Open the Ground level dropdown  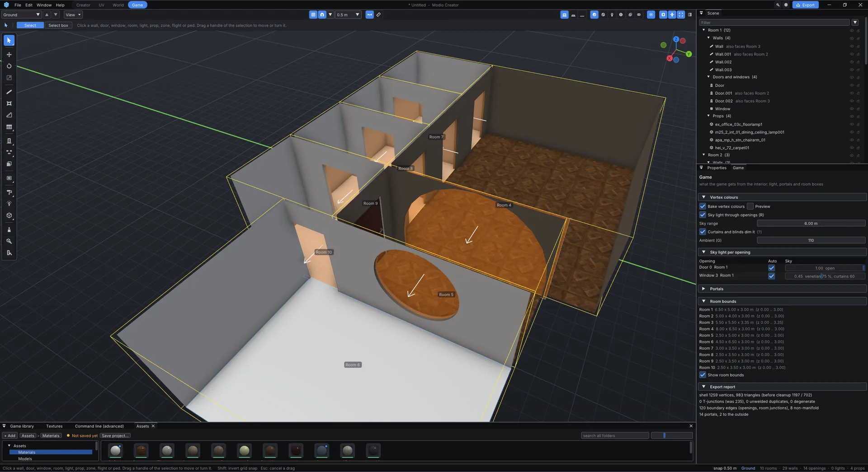(21, 14)
